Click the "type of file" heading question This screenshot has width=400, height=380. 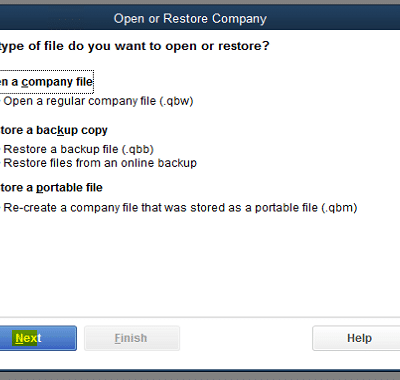[134, 46]
